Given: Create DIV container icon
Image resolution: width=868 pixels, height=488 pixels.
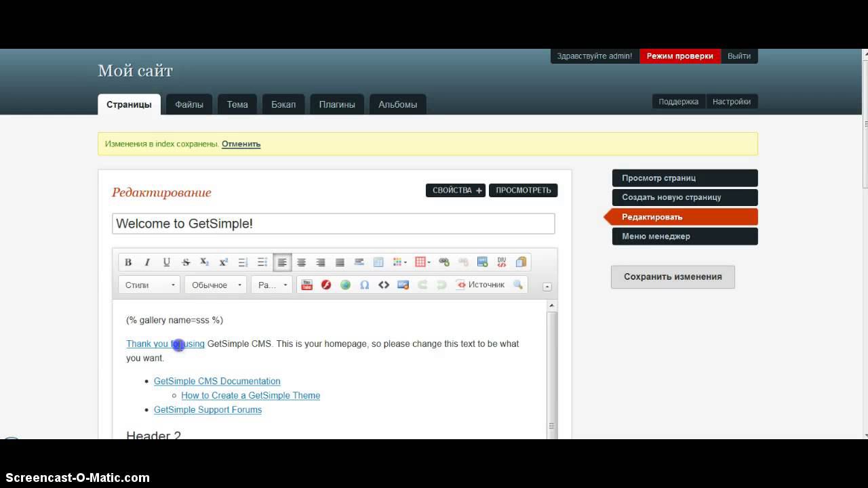Looking at the screenshot, I should 502,262.
